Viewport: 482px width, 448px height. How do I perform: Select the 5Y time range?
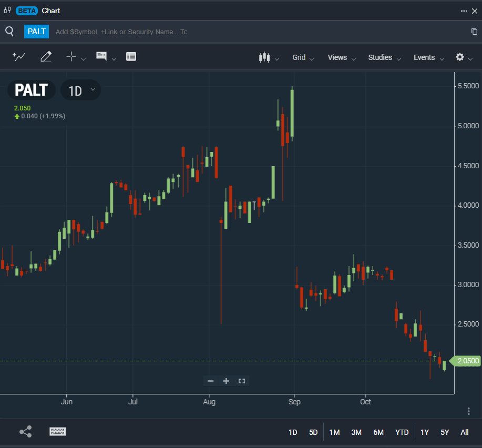pos(445,432)
